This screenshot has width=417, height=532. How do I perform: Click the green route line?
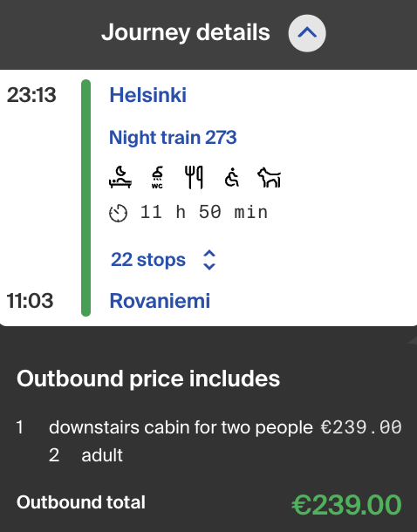pyautogui.click(x=85, y=198)
